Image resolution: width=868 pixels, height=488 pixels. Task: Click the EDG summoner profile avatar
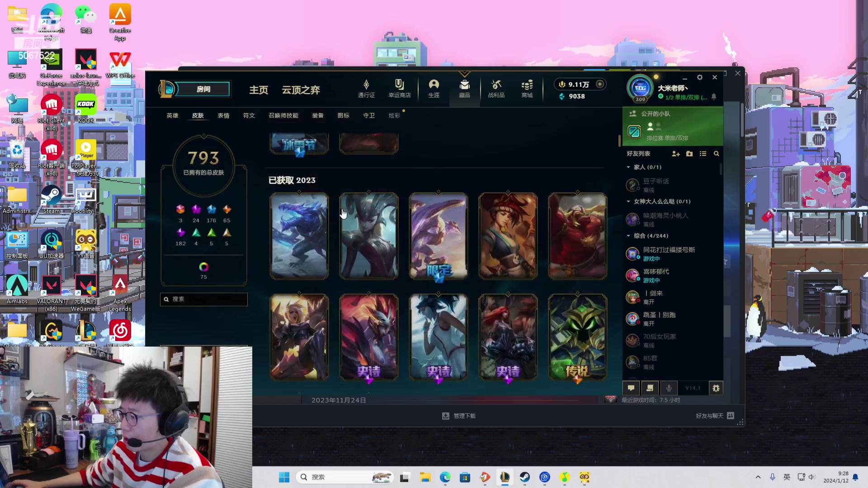640,89
